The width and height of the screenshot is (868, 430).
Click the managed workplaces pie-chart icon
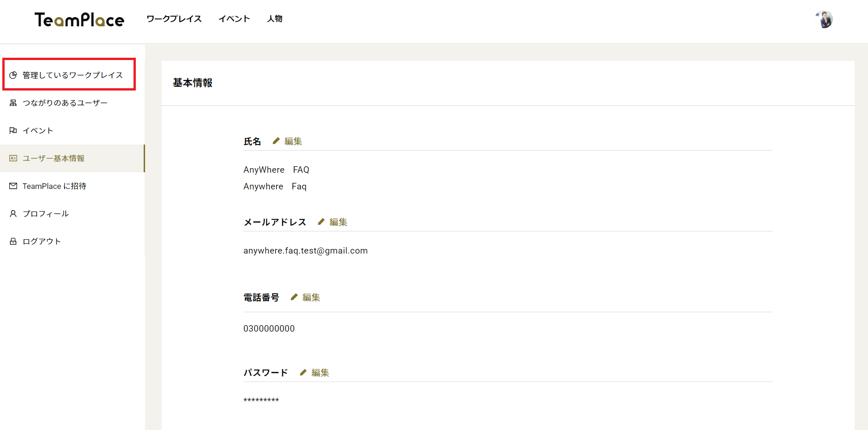tap(13, 75)
